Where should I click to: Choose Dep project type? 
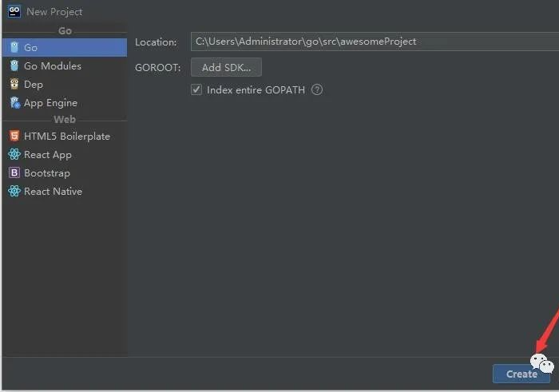click(65, 85)
